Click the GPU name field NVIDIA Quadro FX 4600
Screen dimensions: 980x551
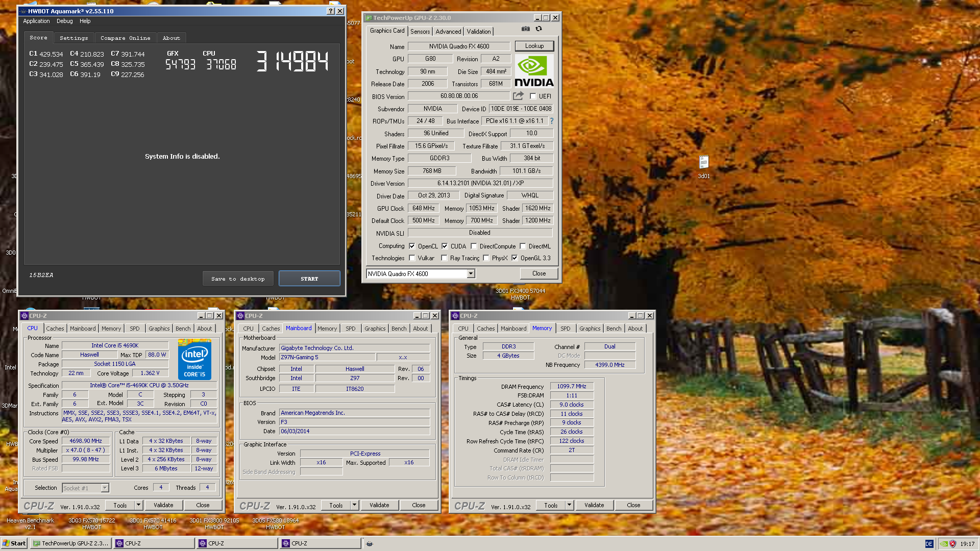459,46
